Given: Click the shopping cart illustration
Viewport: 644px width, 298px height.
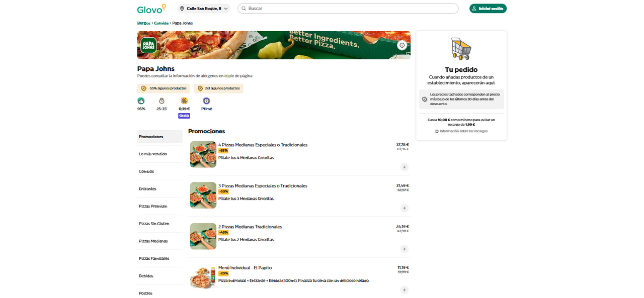Looking at the screenshot, I should point(461,48).
